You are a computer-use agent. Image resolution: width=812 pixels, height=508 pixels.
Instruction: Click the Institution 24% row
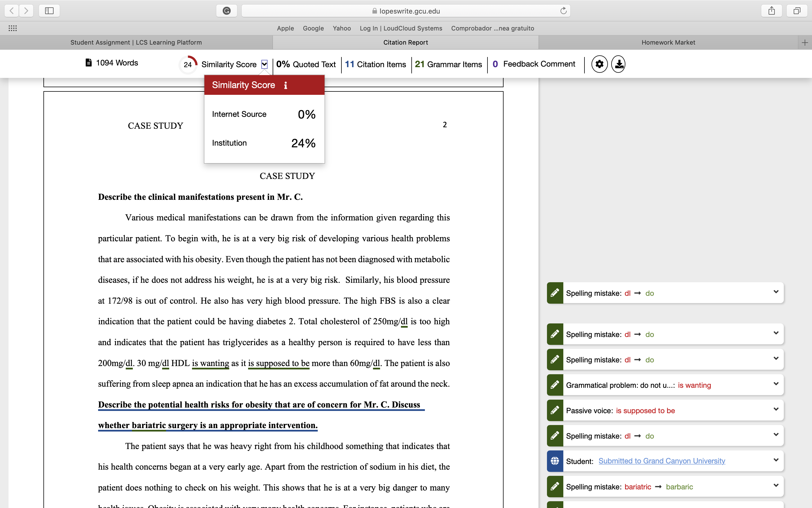tap(264, 143)
